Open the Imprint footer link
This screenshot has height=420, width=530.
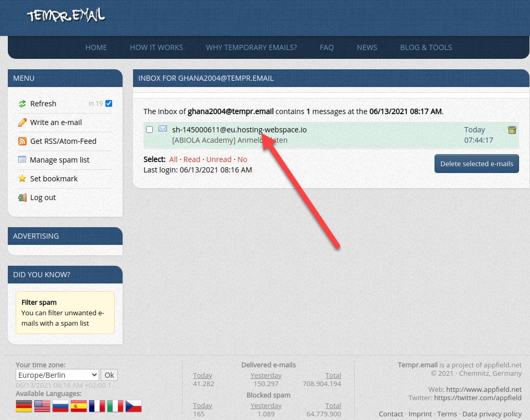pos(420,414)
